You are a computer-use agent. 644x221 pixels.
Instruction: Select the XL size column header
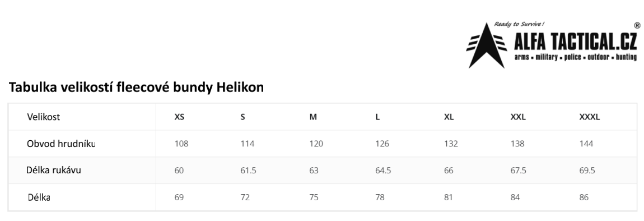click(449, 117)
